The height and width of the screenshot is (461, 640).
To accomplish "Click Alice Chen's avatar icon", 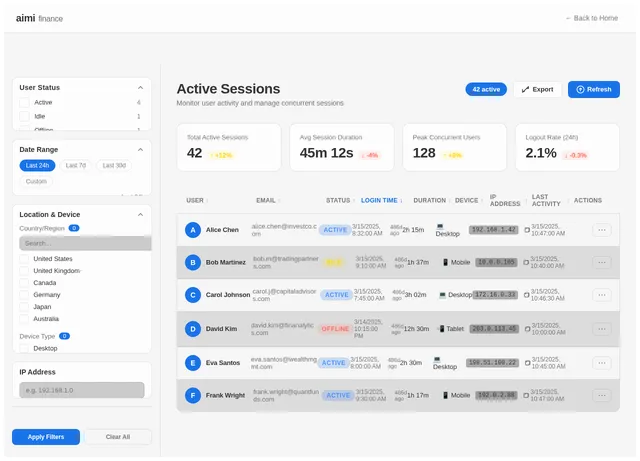I will tap(193, 230).
